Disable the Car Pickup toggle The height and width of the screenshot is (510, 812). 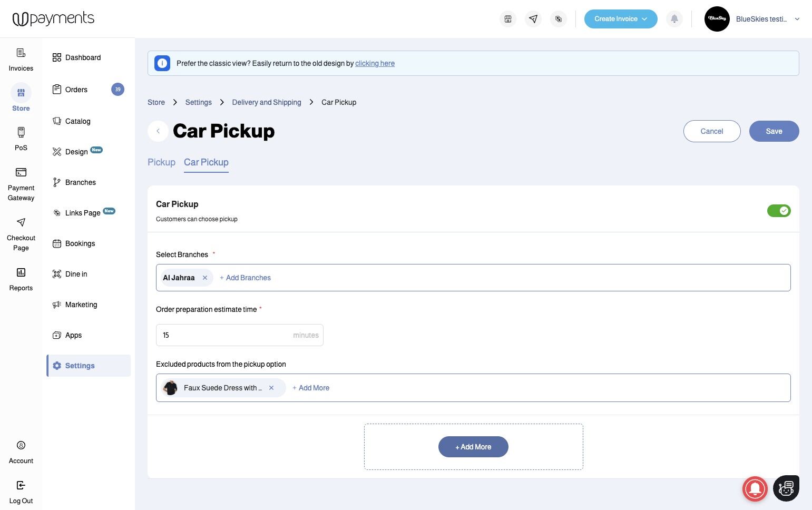[778, 211]
